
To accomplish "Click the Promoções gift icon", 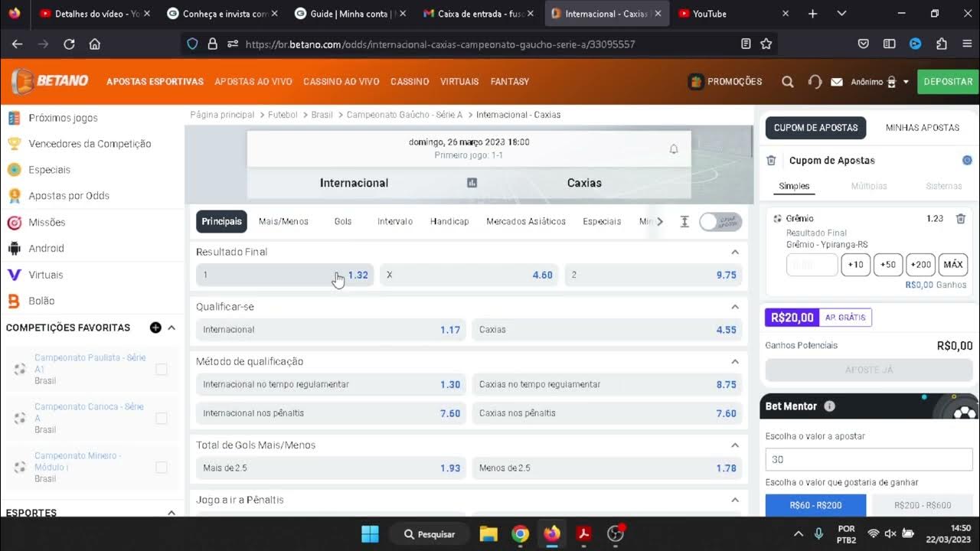I will [x=696, y=81].
